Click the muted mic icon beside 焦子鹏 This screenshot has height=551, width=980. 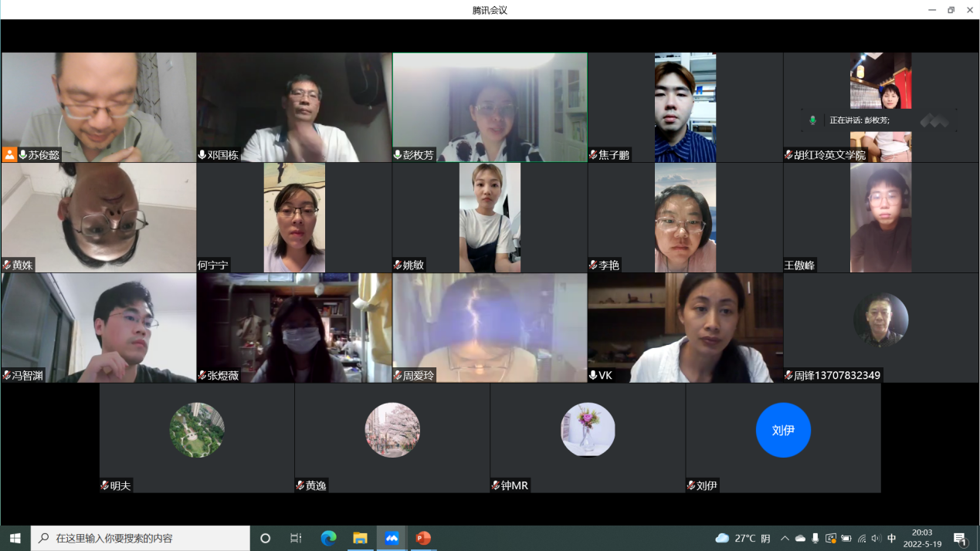593,155
